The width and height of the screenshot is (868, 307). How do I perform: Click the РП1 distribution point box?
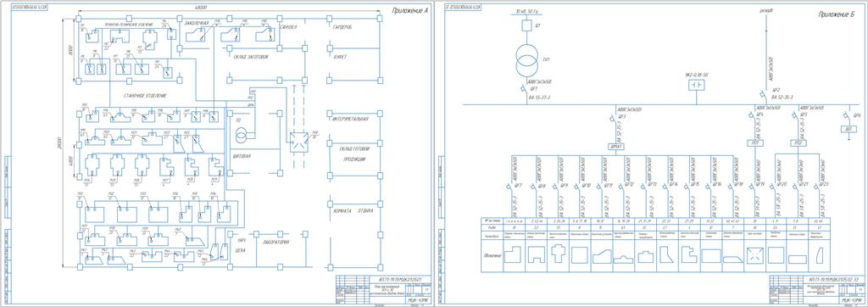click(x=755, y=143)
